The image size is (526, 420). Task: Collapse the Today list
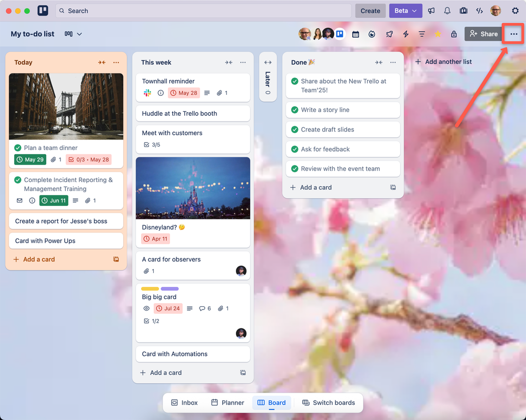coord(102,62)
